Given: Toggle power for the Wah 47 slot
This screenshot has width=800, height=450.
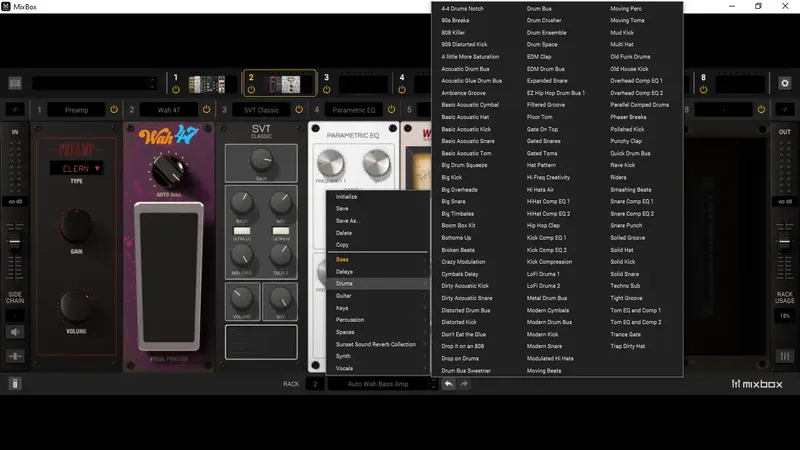Looking at the screenshot, I should pyautogui.click(x=206, y=110).
